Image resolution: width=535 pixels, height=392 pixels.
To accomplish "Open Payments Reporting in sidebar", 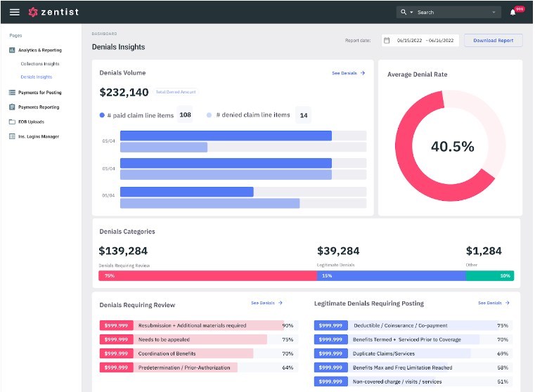I will [x=39, y=107].
